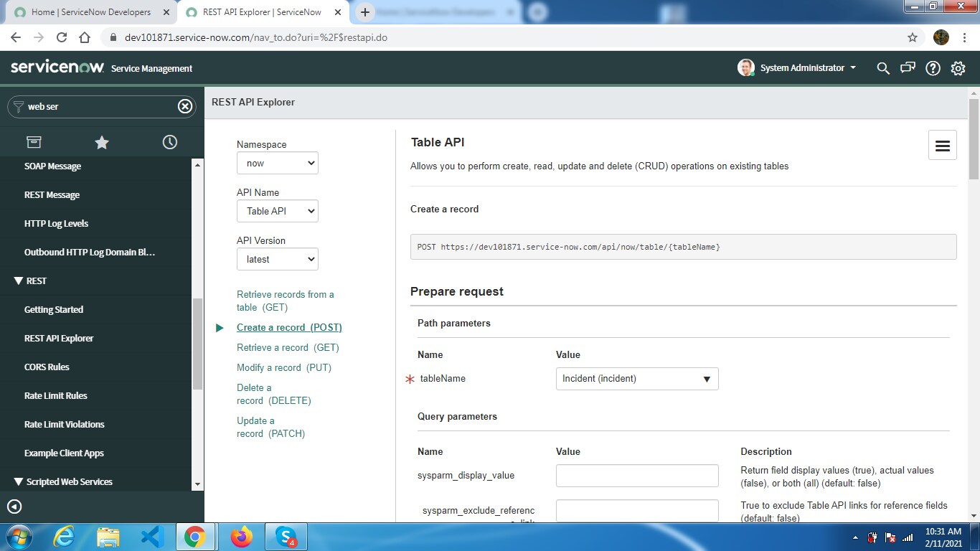This screenshot has height=551, width=980.
Task: Open Getting Started module
Action: (54, 309)
